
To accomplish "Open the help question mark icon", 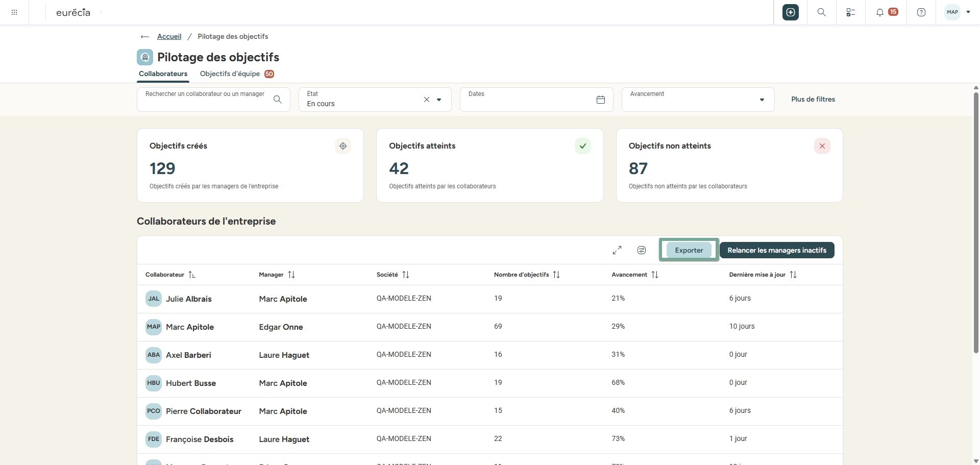I will [x=921, y=12].
